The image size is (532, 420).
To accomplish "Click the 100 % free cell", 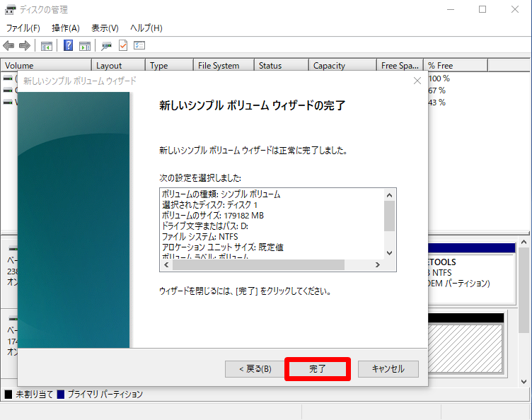I will click(x=439, y=78).
